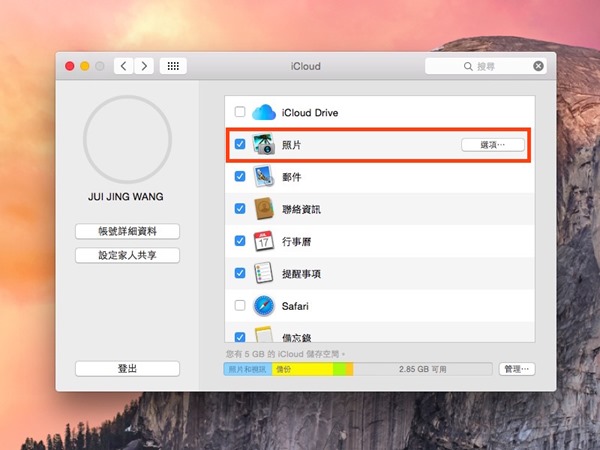Viewport: 600px width, 450px height.
Task: Click the Photos (照片) app icon
Action: (x=264, y=144)
